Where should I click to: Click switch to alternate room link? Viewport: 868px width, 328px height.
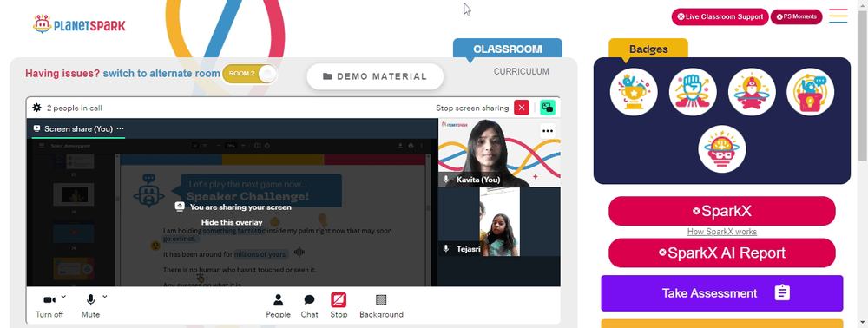click(x=161, y=74)
